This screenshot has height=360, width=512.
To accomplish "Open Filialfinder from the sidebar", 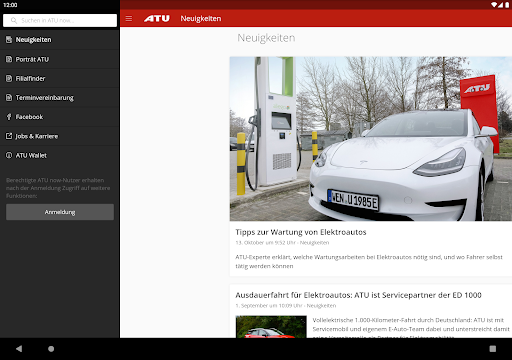I will (60, 78).
